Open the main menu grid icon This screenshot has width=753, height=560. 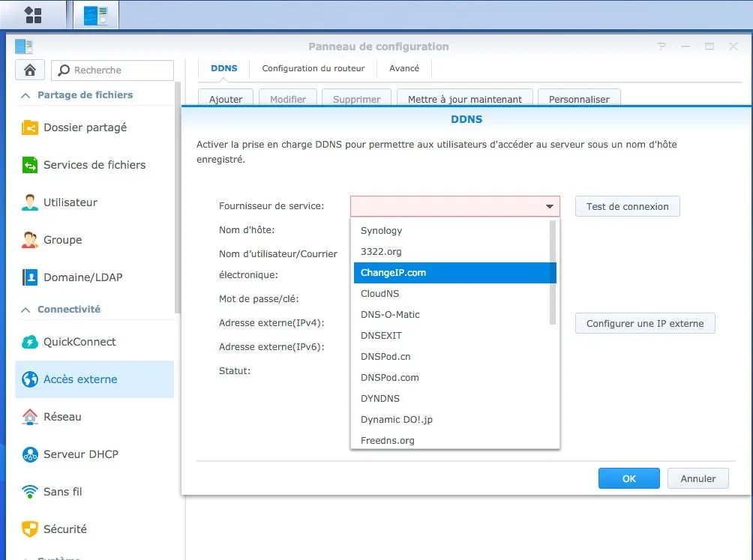tap(33, 15)
